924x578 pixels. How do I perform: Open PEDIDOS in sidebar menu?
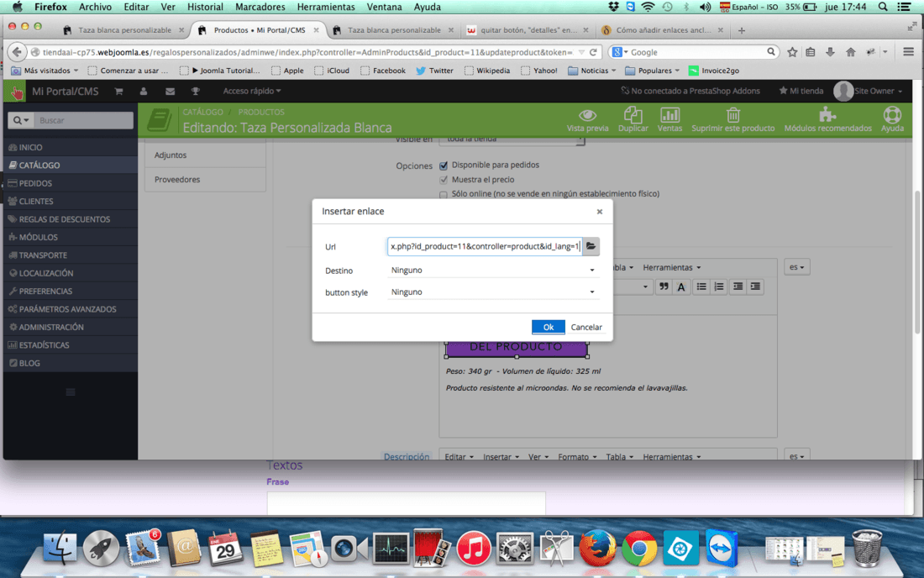[x=70, y=183]
